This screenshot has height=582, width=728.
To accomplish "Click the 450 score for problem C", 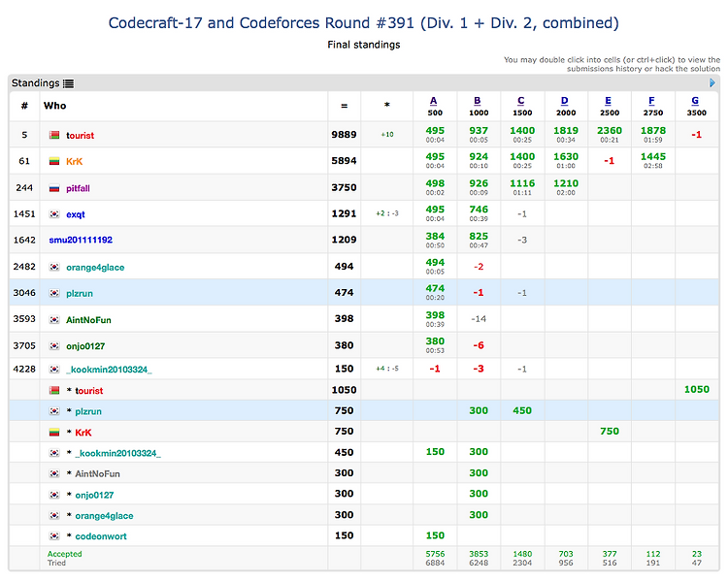I will pyautogui.click(x=522, y=410).
